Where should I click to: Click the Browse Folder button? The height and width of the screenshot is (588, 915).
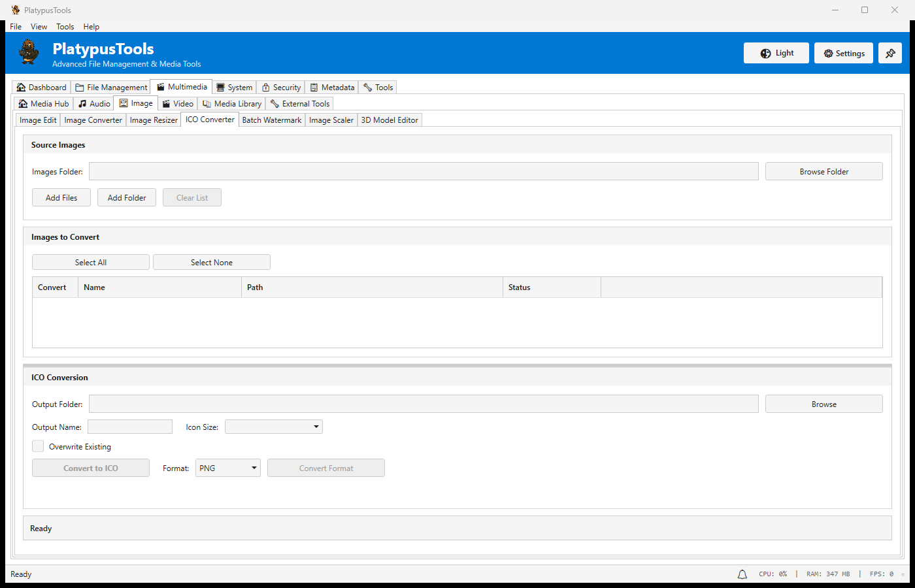(823, 171)
